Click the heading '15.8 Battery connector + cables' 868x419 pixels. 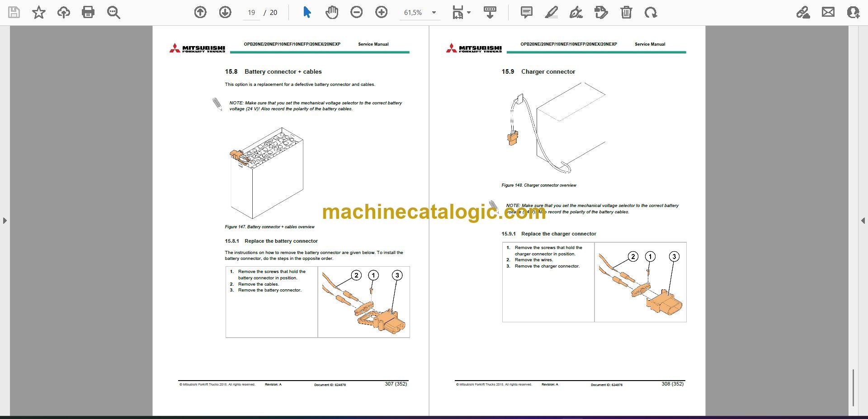(273, 71)
